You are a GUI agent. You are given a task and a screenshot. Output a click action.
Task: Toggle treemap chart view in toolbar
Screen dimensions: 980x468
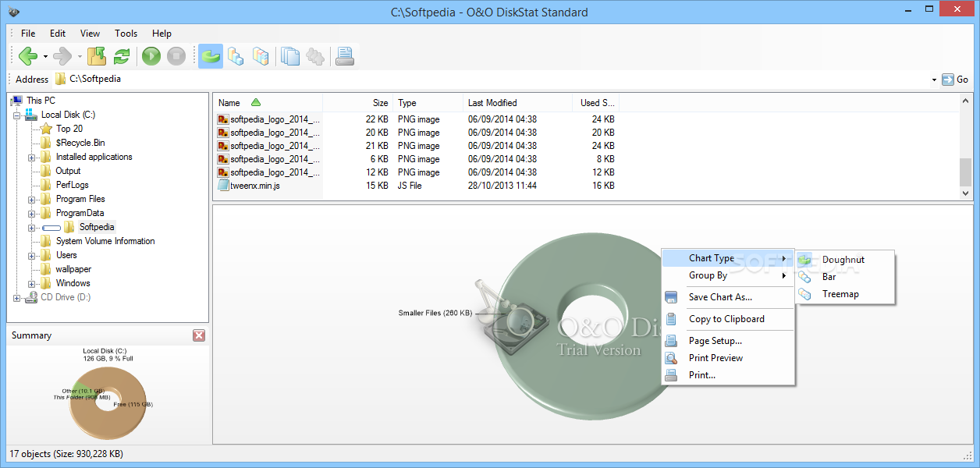click(261, 56)
